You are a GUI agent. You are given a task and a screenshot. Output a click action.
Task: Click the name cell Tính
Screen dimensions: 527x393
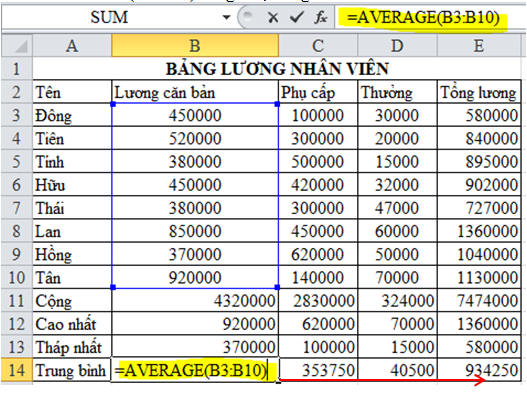tap(72, 162)
